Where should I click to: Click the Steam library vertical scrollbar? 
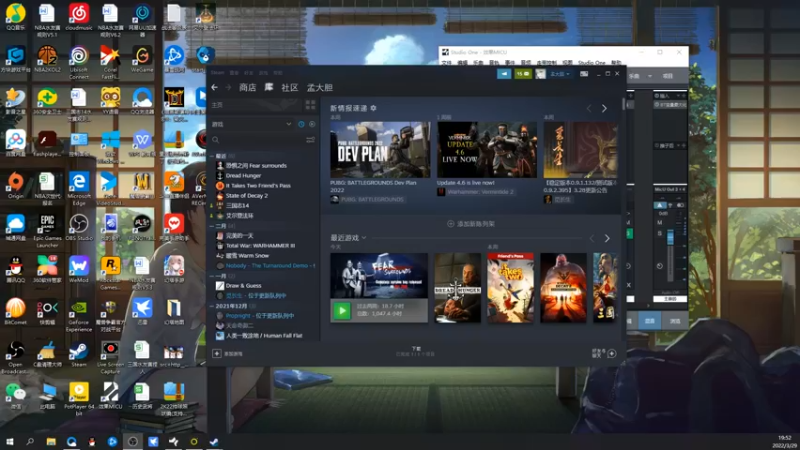623,105
